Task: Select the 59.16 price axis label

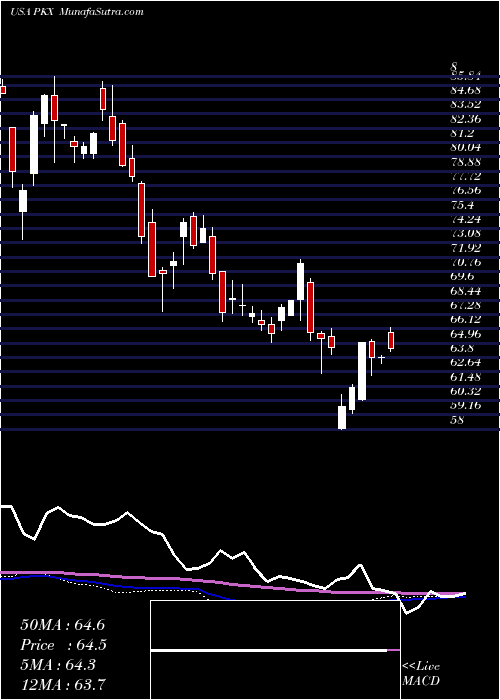Action: (x=466, y=405)
